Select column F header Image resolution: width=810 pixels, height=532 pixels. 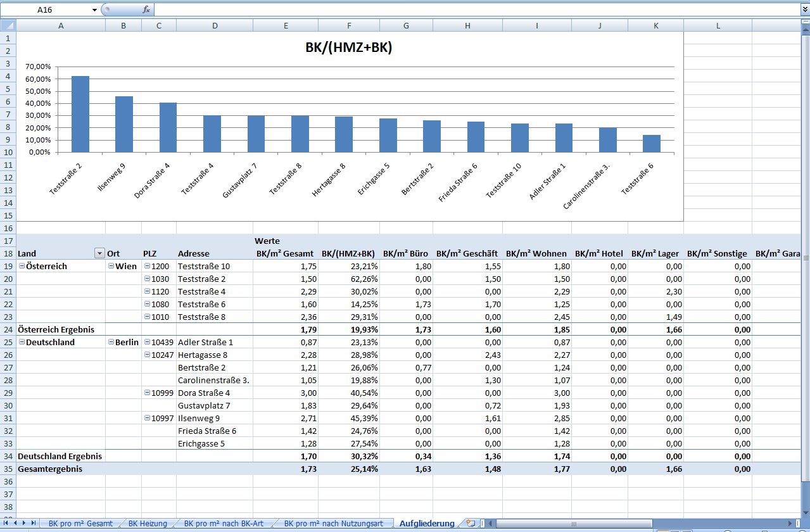tap(349, 25)
